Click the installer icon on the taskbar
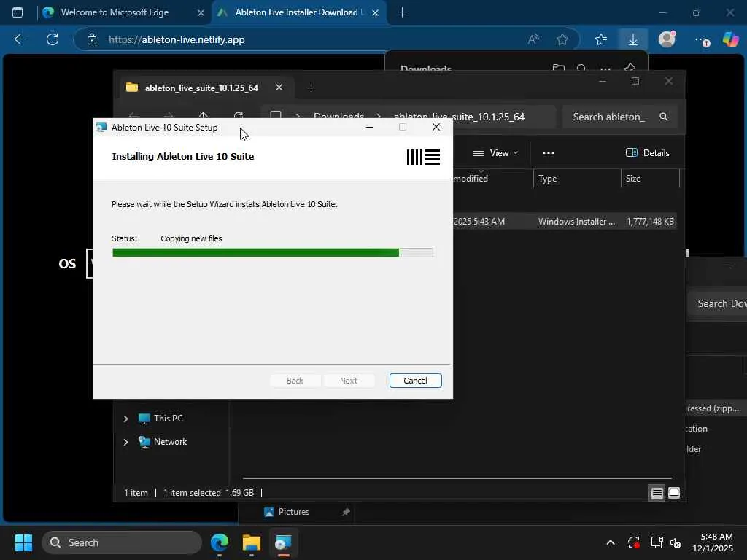The height and width of the screenshot is (560, 747). (284, 542)
